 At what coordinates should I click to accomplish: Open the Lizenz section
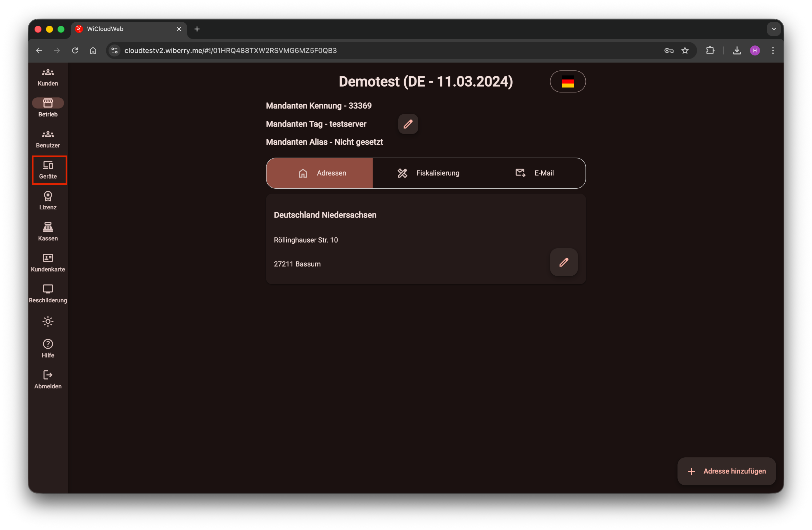(x=48, y=201)
